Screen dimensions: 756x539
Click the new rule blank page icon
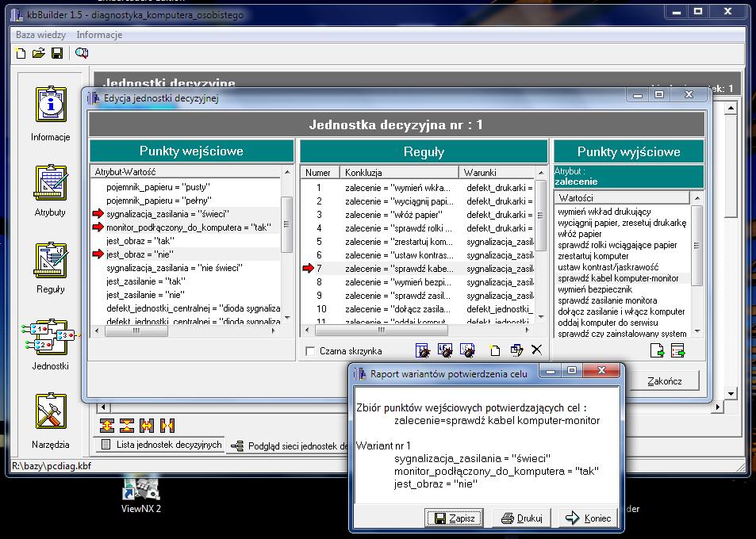pyautogui.click(x=495, y=350)
